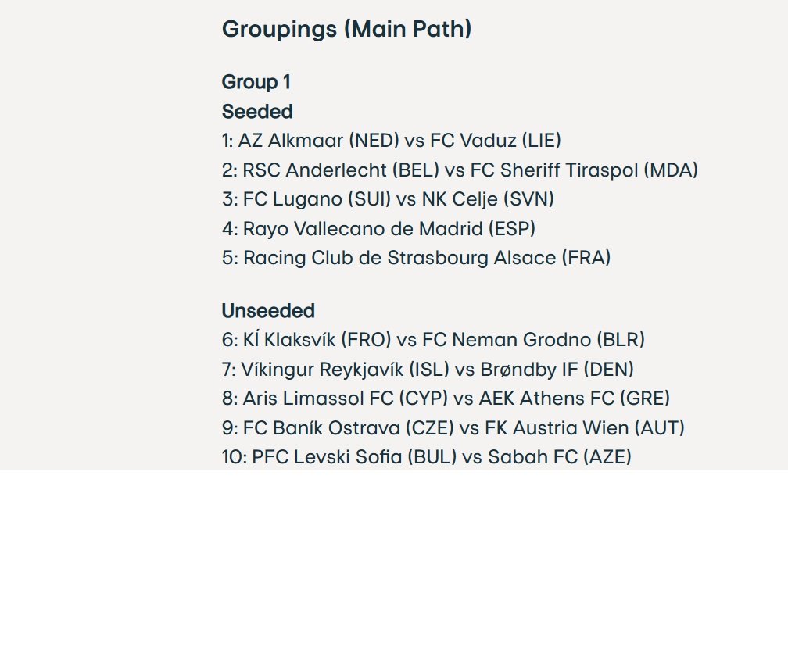Click KÍ Klaksvík vs Neman Grodno entry
Screen dimensions: 788x672
pos(433,340)
